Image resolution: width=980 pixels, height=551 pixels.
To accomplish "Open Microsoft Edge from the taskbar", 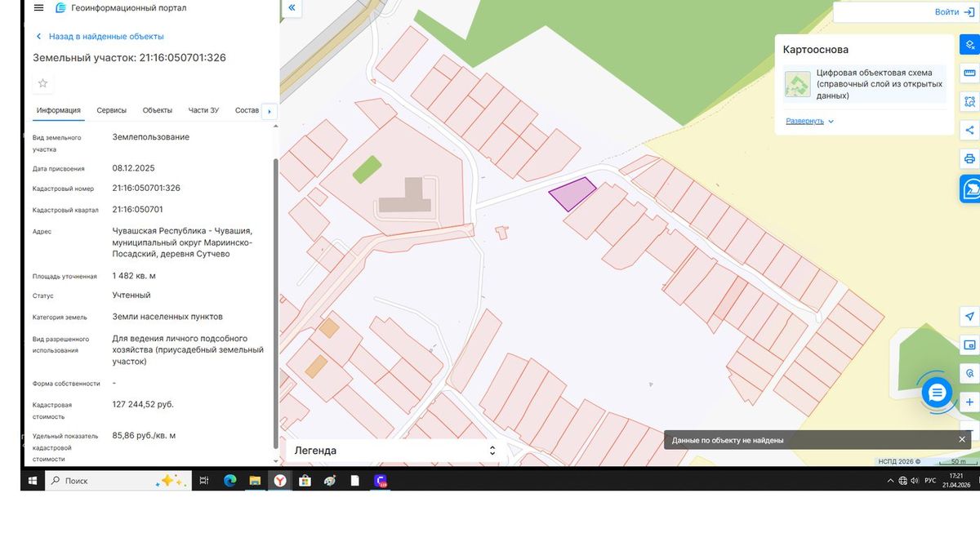I will tap(229, 481).
